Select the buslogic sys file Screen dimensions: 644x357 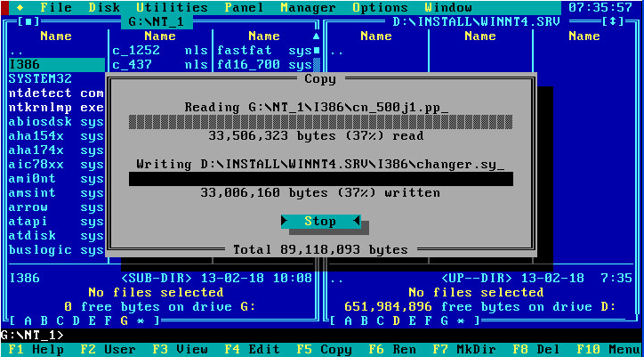[x=56, y=250]
